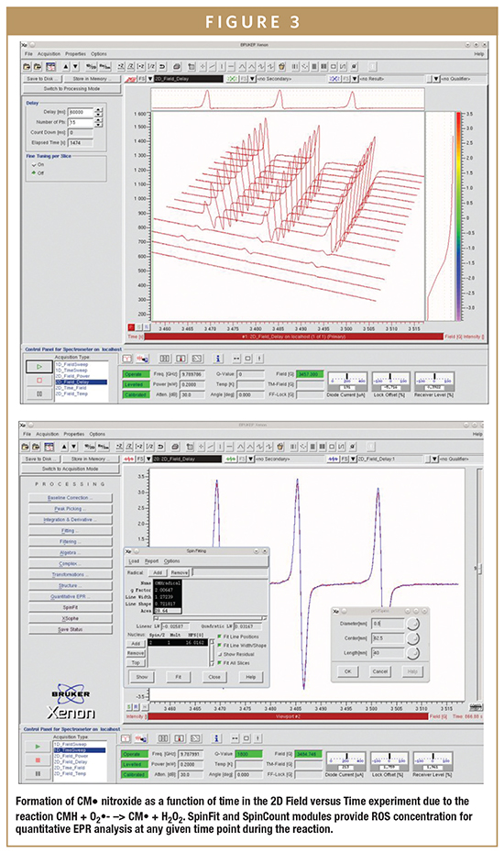Image resolution: width=504 pixels, height=853 pixels.
Task: Click the Delay [ms] spinner arrows
Action: point(98,112)
